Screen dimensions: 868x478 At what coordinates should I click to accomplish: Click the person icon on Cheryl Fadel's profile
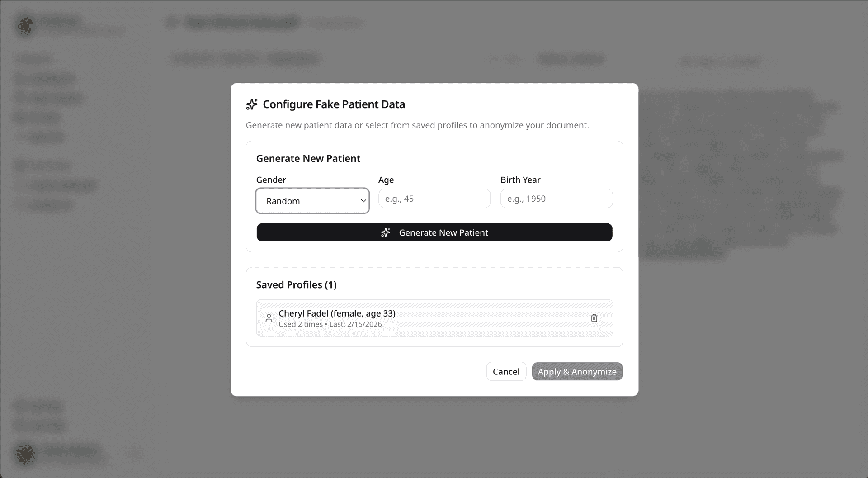269,318
